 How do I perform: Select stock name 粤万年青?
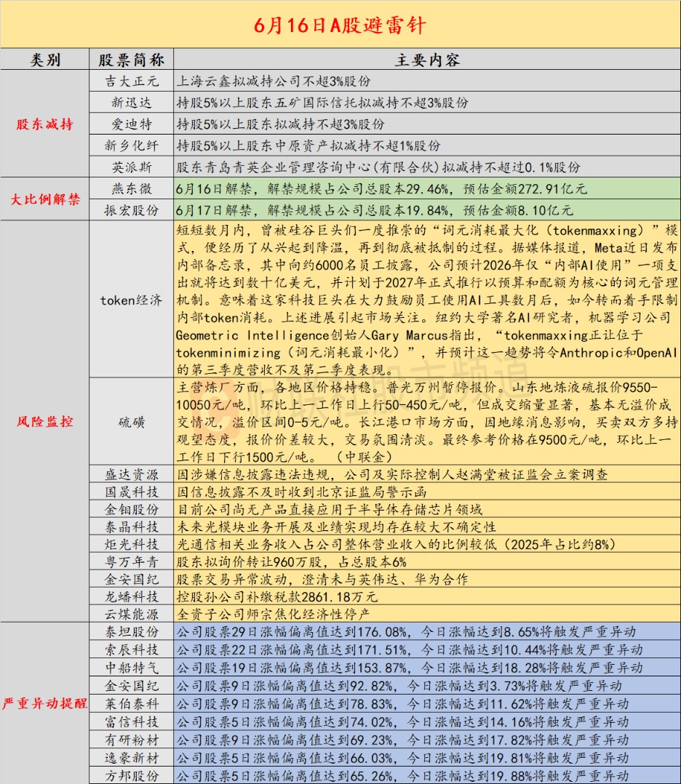[132, 561]
